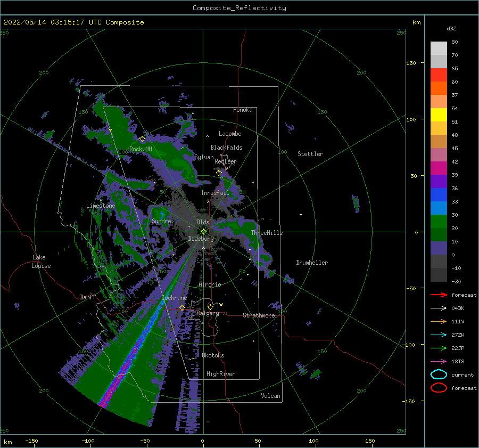Pick the 36-39 dBZ purple swatch
Viewport: 479px width, 448px height.
pos(439,181)
